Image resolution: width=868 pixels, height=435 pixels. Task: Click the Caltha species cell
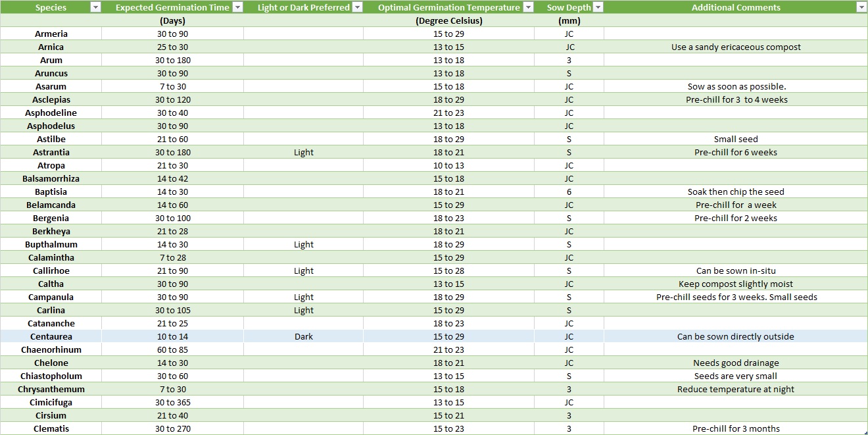pyautogui.click(x=51, y=284)
